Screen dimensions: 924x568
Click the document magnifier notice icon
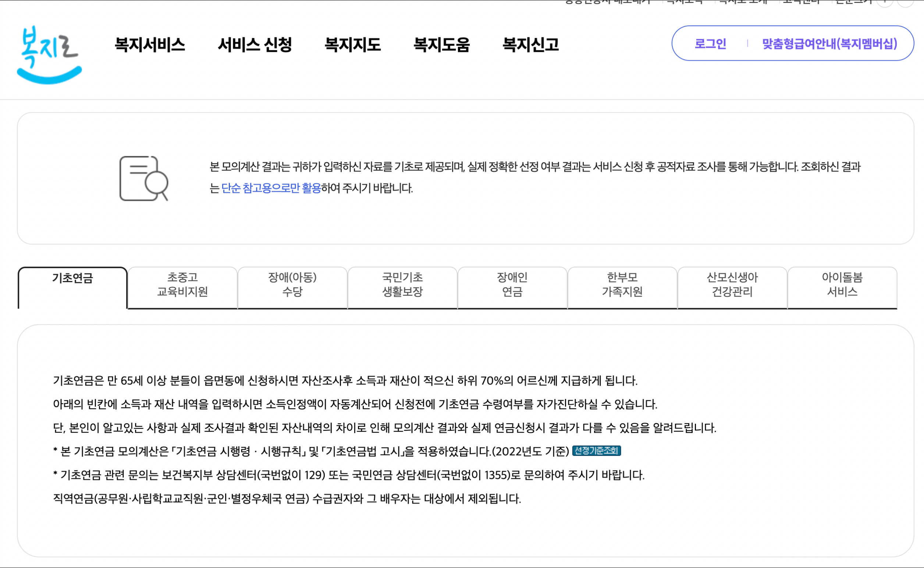pos(143,178)
